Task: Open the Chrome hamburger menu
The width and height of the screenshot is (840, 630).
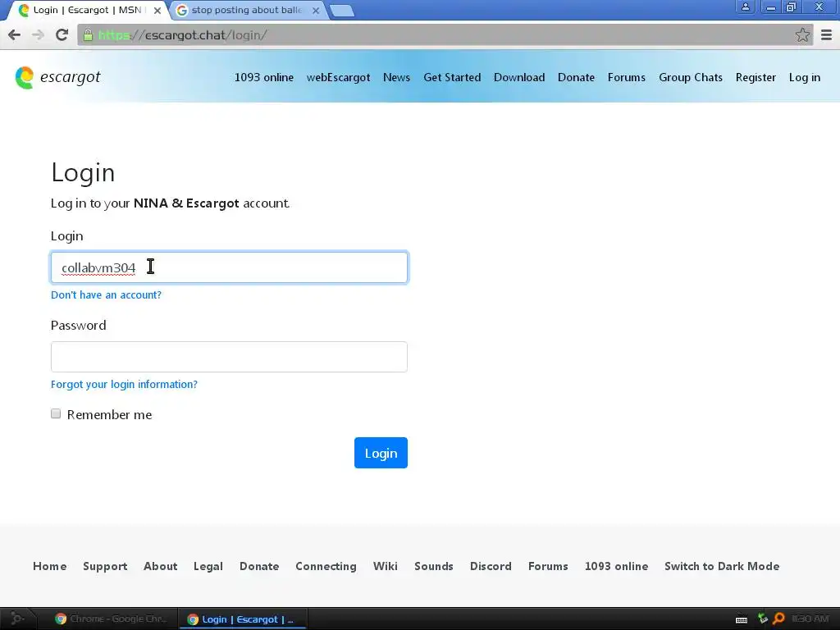Action: pos(827,34)
